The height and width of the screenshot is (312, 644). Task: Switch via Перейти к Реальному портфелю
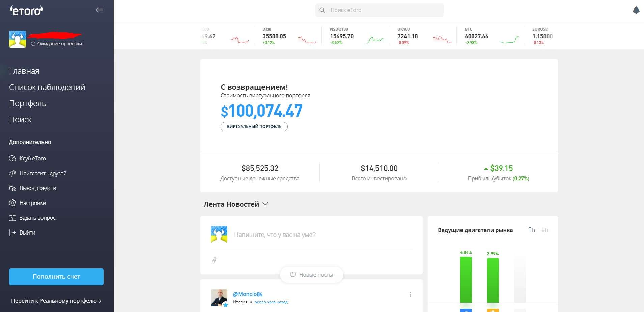click(x=56, y=301)
